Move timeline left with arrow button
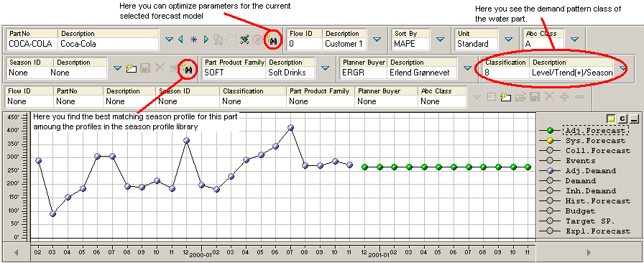644x263 pixels. pos(16,252)
